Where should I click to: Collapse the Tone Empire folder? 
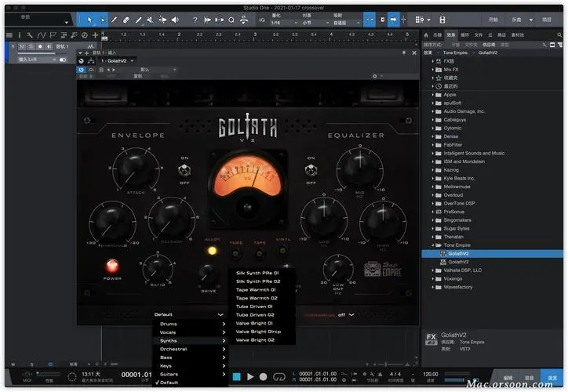(432, 245)
